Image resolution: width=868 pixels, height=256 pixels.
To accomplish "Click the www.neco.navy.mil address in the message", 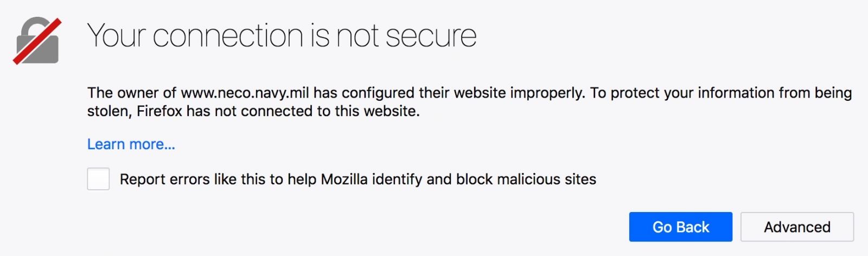I will [245, 93].
